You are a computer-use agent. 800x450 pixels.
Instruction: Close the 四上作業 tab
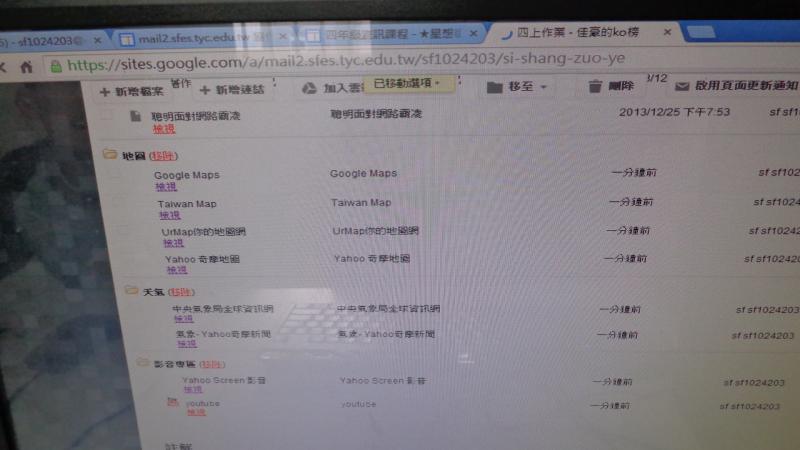667,32
